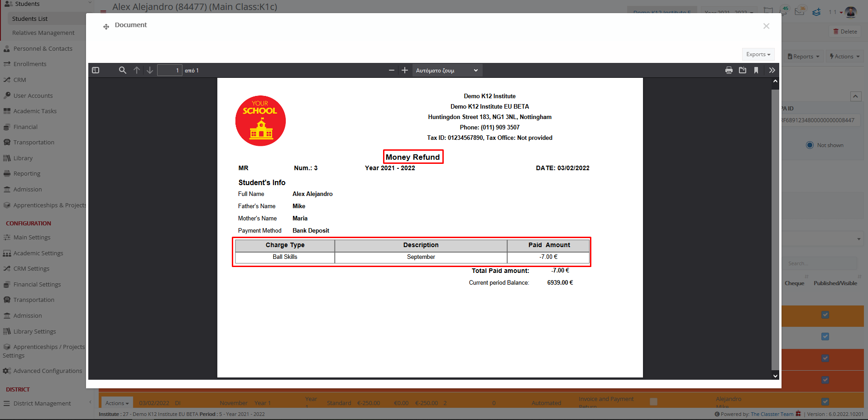Zoom in with plus icon
868x420 pixels.
click(x=405, y=70)
